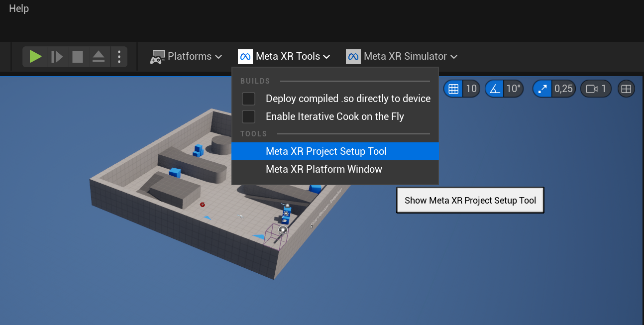This screenshot has height=325, width=644.
Task: Open play options via vertical dots menu
Action: (x=119, y=56)
